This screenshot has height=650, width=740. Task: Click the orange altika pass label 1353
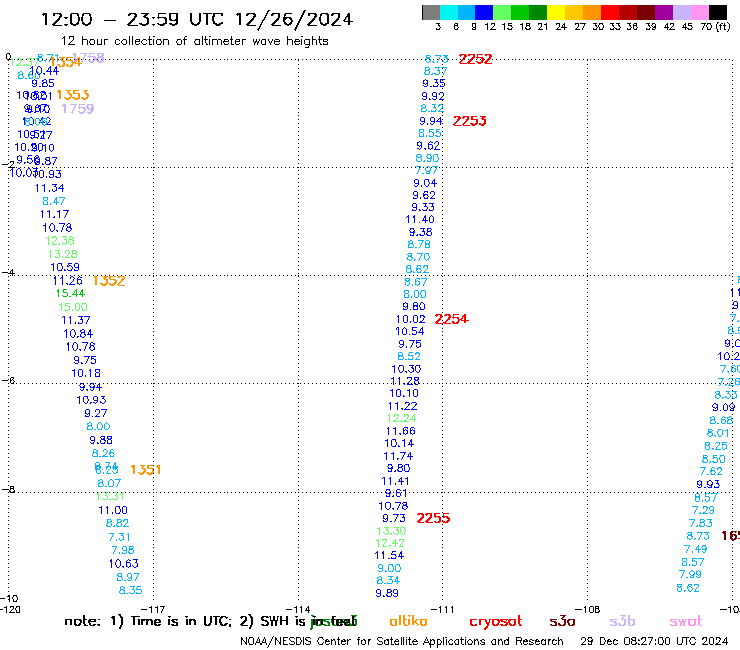pos(73,95)
